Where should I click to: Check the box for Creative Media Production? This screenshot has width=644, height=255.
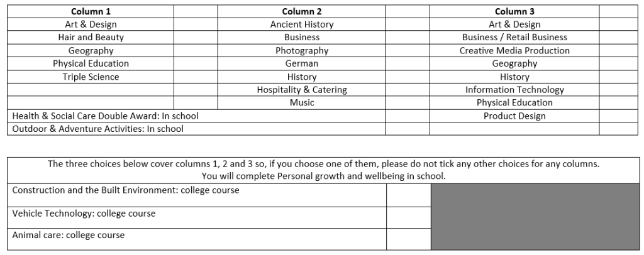tap(619, 50)
